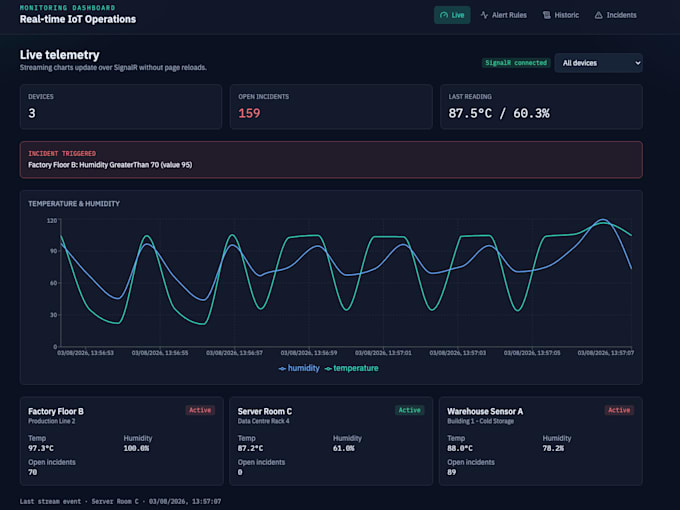Click the temperature legend marker icon
This screenshot has width=680, height=510.
[328, 369]
